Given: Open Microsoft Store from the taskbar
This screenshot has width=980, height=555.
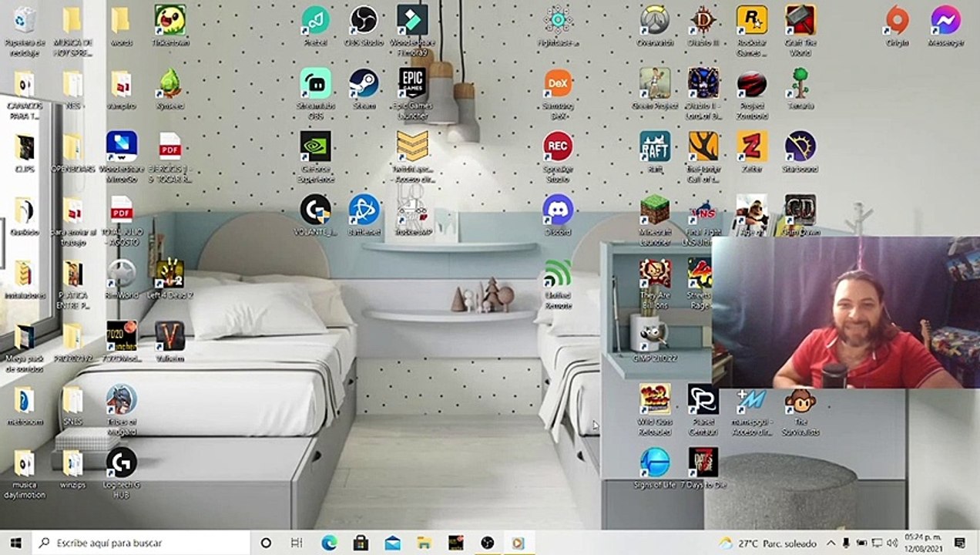Looking at the screenshot, I should (361, 543).
